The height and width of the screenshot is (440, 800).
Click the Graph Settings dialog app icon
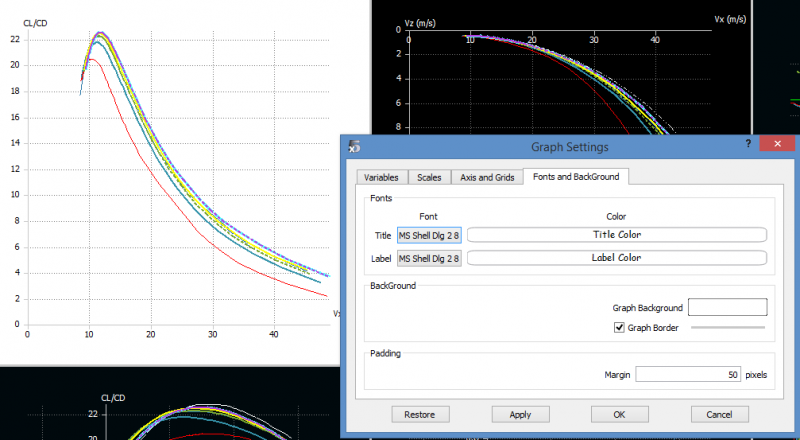point(353,147)
